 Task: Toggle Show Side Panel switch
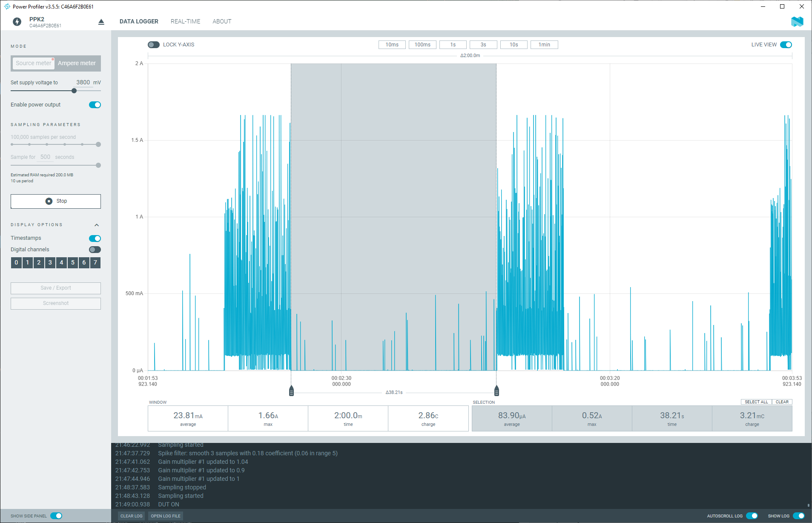pos(56,516)
